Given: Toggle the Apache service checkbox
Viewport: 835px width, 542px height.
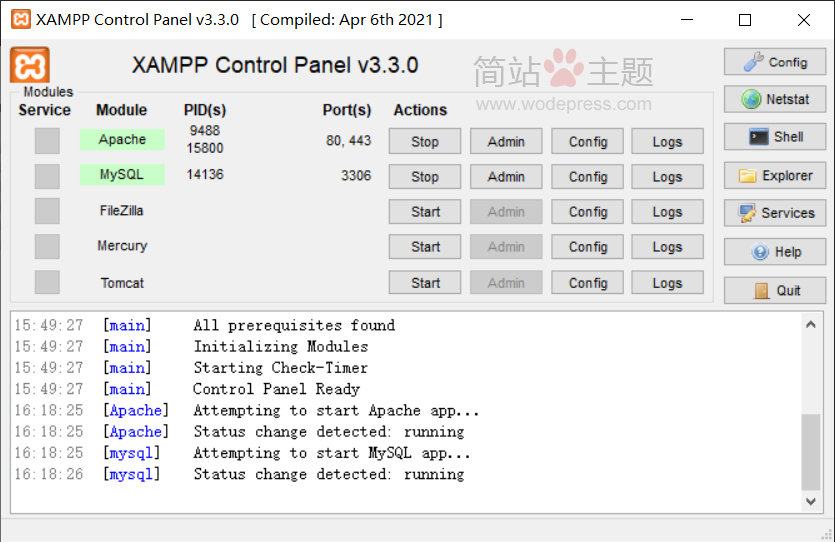Looking at the screenshot, I should (x=47, y=141).
